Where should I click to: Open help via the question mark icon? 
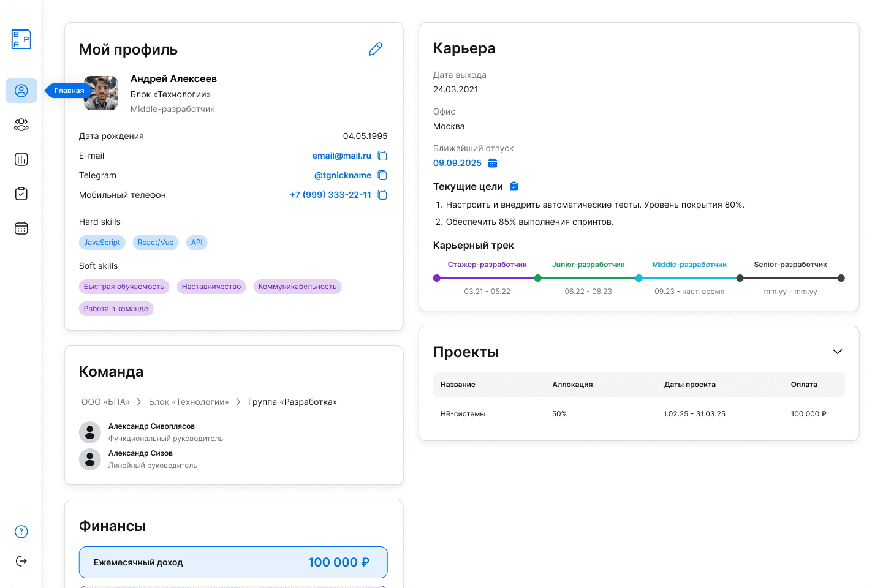(21, 531)
